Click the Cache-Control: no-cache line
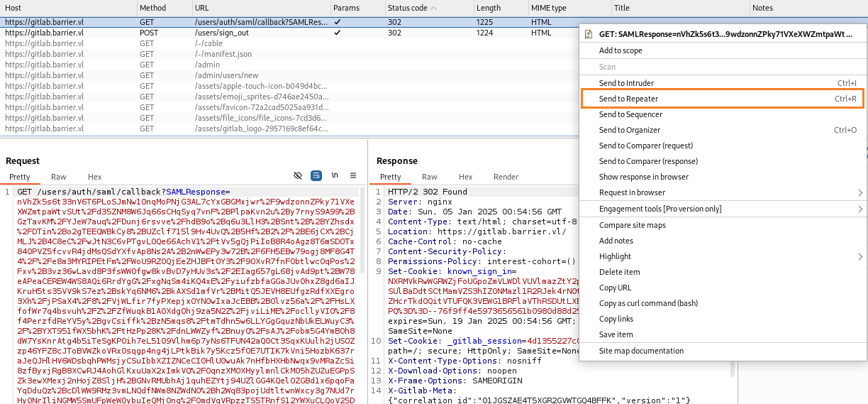Image resolution: width=868 pixels, height=404 pixels. (x=445, y=241)
